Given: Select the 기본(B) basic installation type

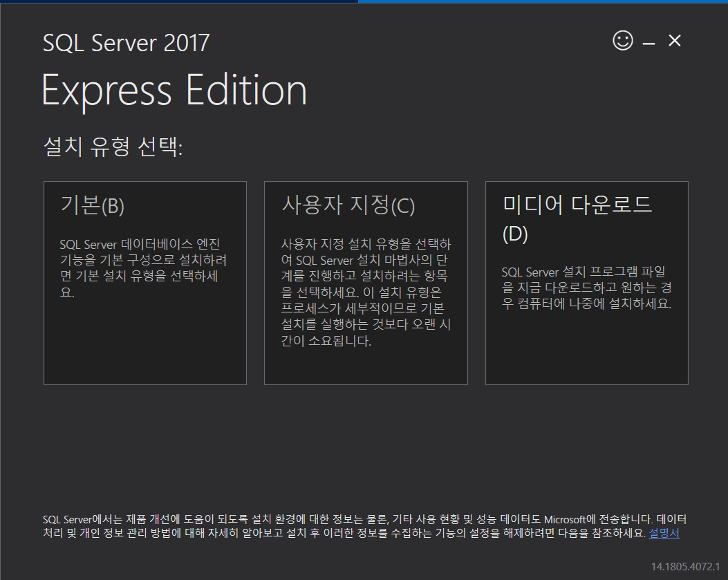Looking at the screenshot, I should pyautogui.click(x=145, y=283).
